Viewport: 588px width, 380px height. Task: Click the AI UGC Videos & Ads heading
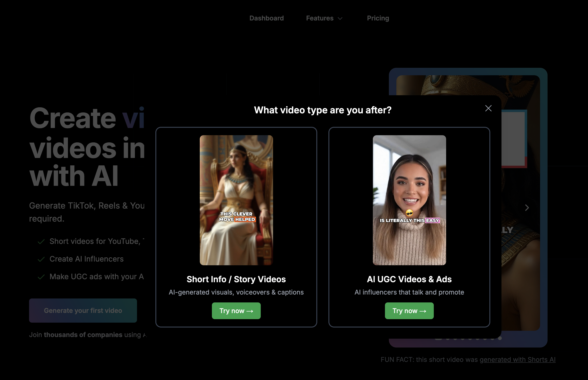[409, 279]
